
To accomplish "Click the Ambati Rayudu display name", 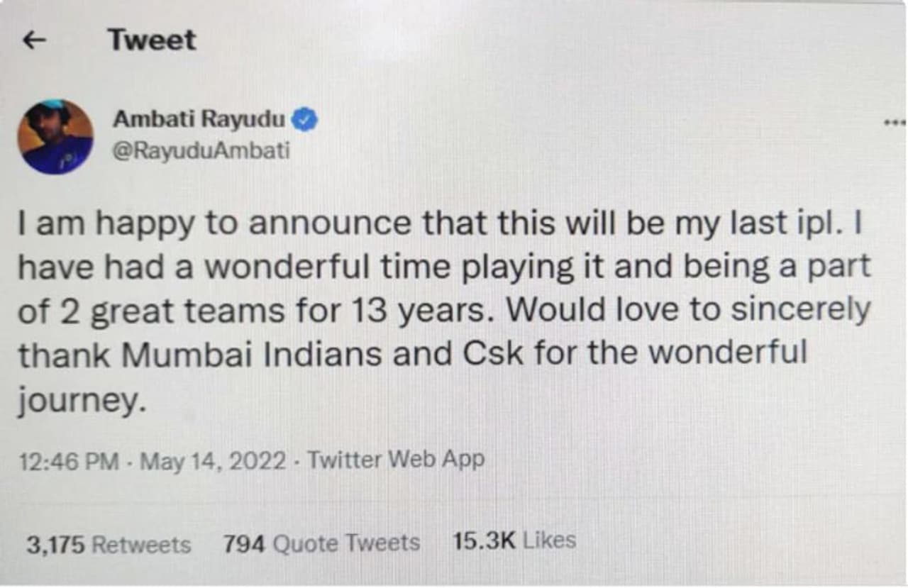I will [199, 120].
